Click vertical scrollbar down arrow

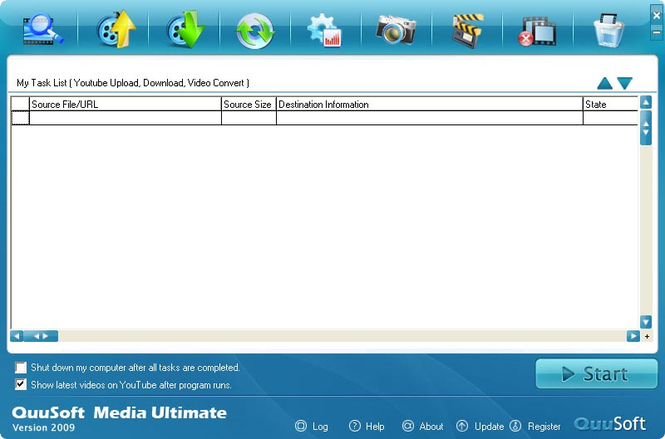pos(645,322)
